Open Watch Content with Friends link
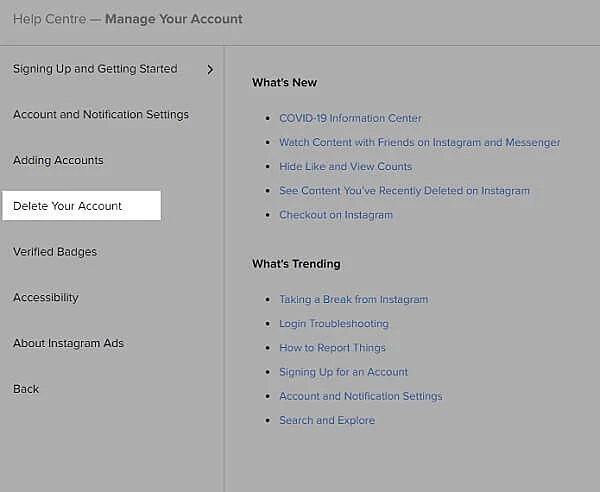This screenshot has height=492, width=600. click(x=419, y=143)
